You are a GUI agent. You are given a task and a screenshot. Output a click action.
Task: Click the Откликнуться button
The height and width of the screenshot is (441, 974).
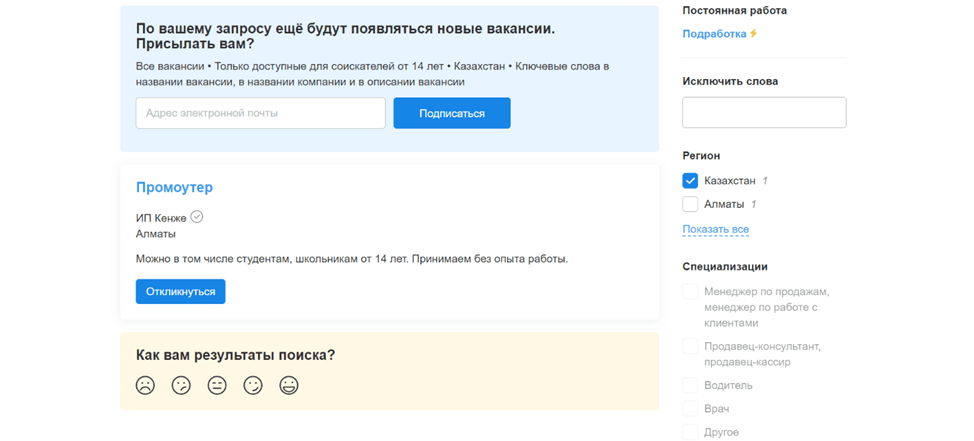181,291
